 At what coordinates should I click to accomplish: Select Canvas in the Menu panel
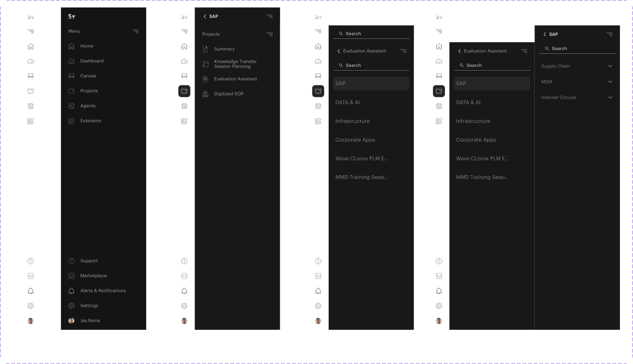point(88,76)
